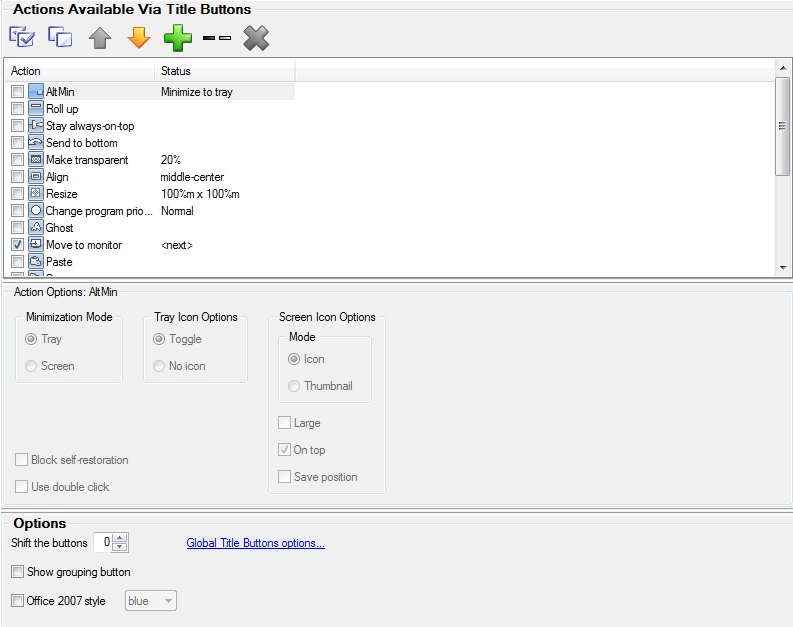The image size is (793, 627).
Task: Click the Paste action icon
Action: [x=36, y=261]
